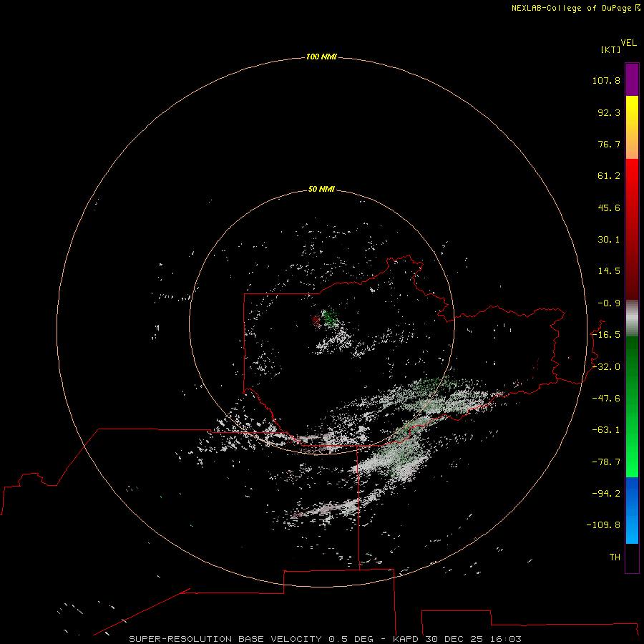Click the 100 NMI range ring label

pos(321,57)
